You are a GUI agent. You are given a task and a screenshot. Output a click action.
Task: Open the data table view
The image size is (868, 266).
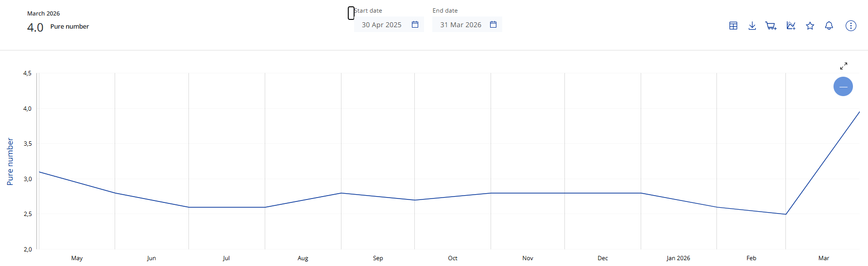pyautogui.click(x=733, y=26)
